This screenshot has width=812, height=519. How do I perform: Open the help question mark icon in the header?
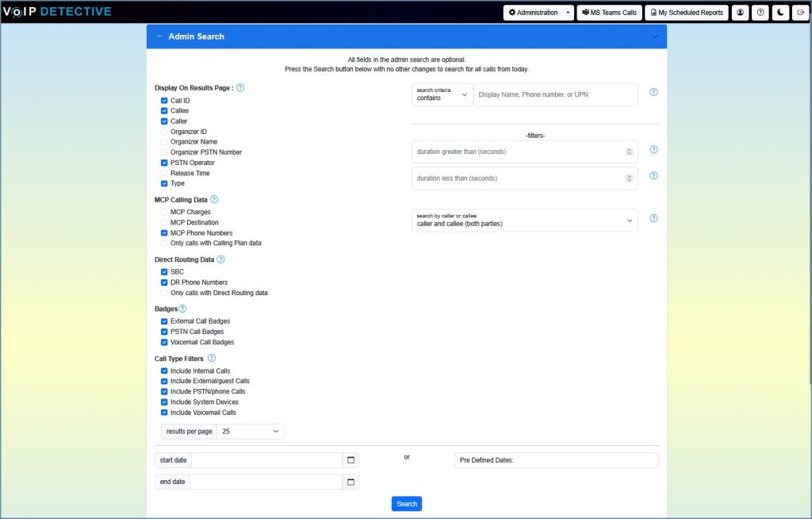click(x=760, y=12)
